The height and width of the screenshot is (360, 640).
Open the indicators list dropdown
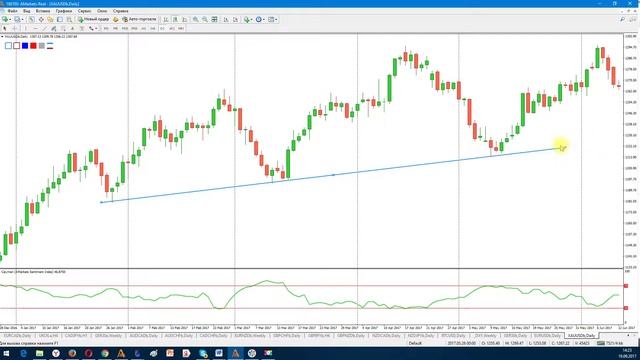[x=248, y=19]
